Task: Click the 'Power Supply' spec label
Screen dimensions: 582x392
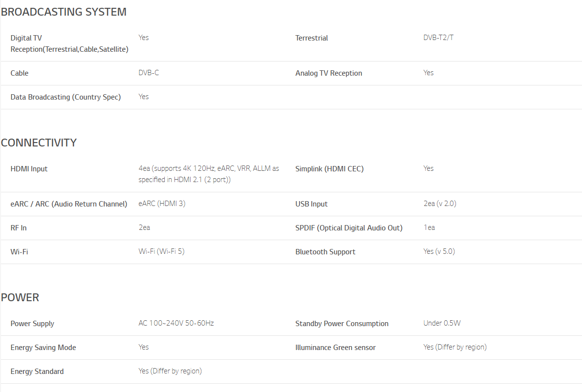Action: click(x=32, y=324)
